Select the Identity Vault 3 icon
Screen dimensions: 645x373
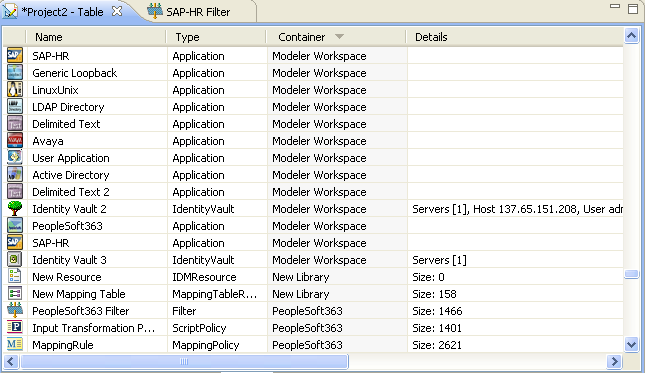[x=15, y=259]
